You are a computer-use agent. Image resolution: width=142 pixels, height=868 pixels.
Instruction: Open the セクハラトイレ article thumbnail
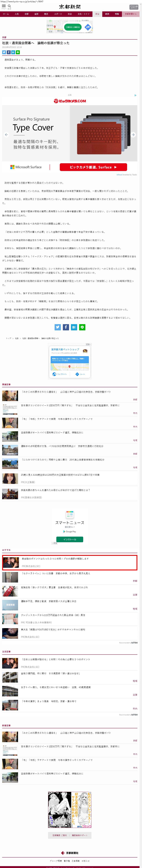10,577
